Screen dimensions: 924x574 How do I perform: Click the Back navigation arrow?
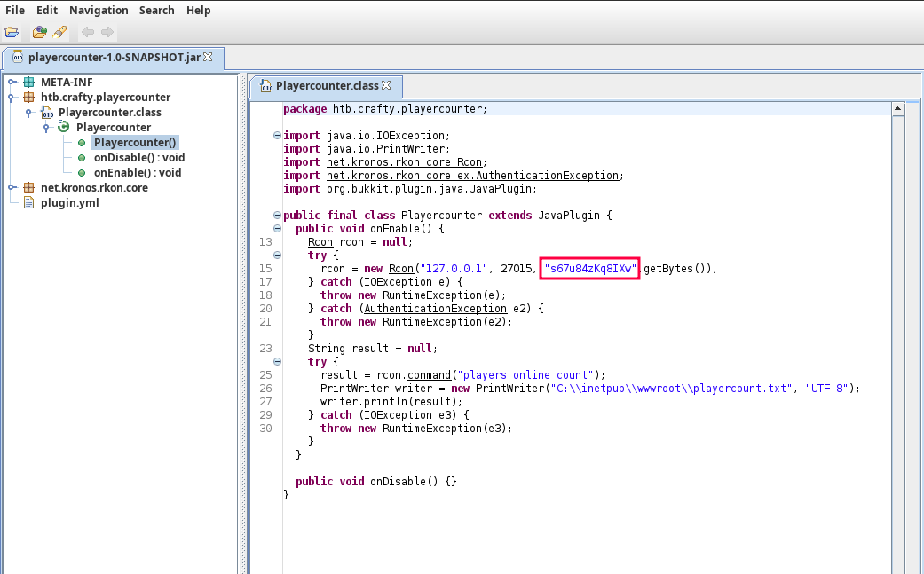[88, 32]
